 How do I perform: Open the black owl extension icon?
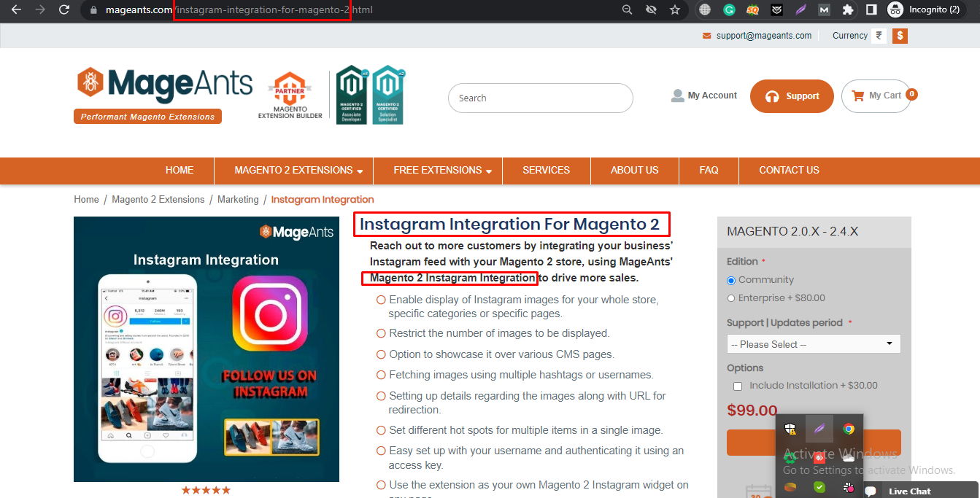point(776,10)
